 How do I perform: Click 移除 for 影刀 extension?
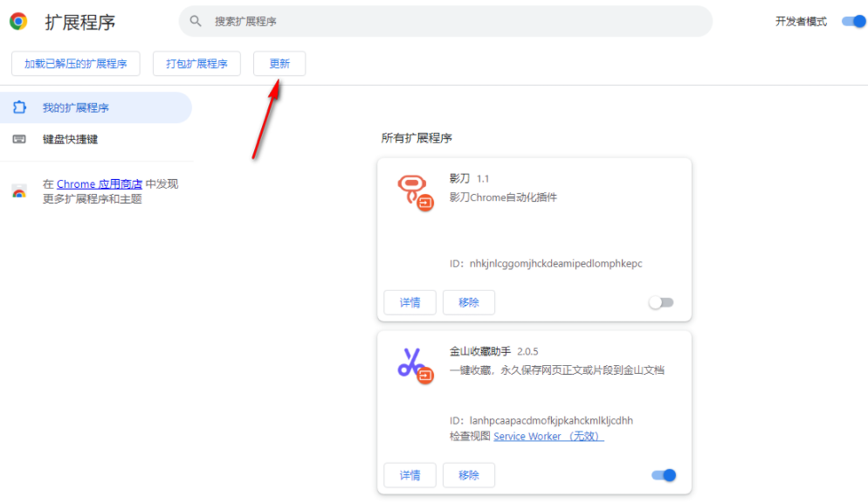[x=469, y=302]
